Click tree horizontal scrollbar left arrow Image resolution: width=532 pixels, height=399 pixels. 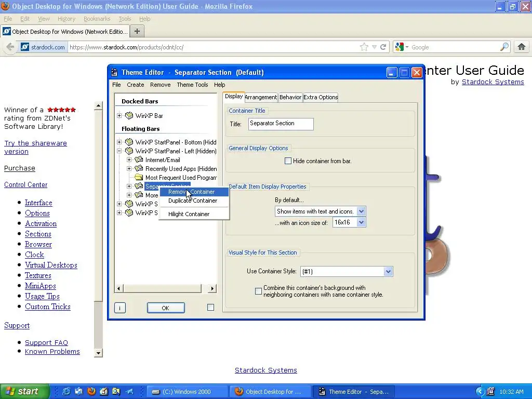coord(118,288)
